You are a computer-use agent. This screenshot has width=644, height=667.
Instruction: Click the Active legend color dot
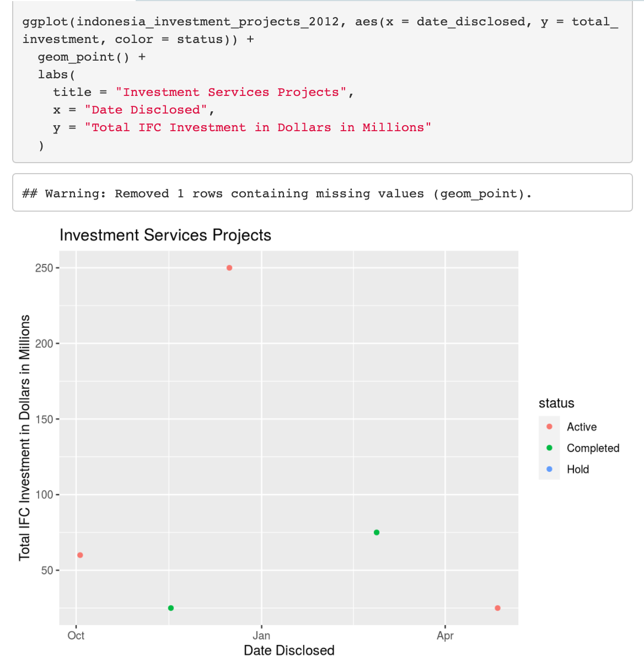[x=549, y=427]
